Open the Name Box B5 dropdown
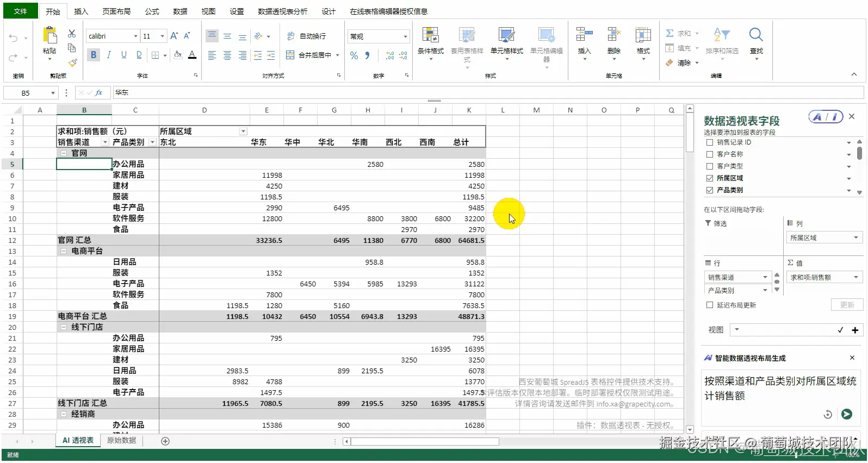 (53, 93)
